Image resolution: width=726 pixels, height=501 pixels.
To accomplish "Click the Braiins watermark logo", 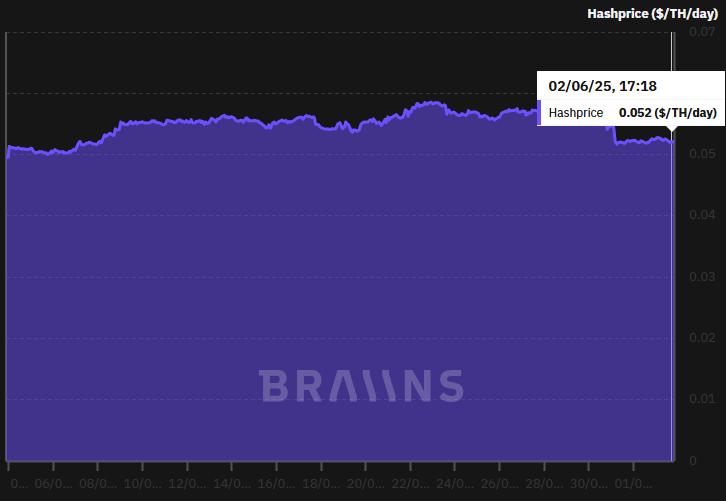I will click(361, 386).
